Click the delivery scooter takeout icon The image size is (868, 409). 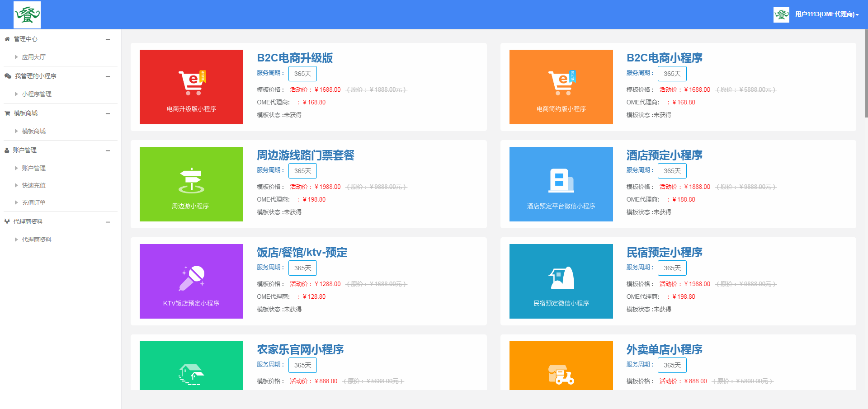(561, 375)
